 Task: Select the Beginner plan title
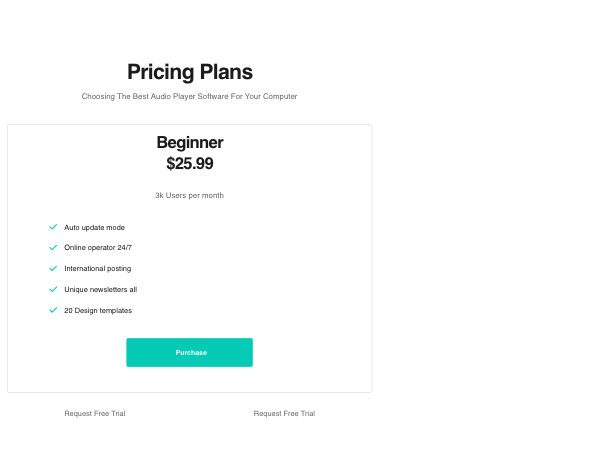(x=190, y=142)
